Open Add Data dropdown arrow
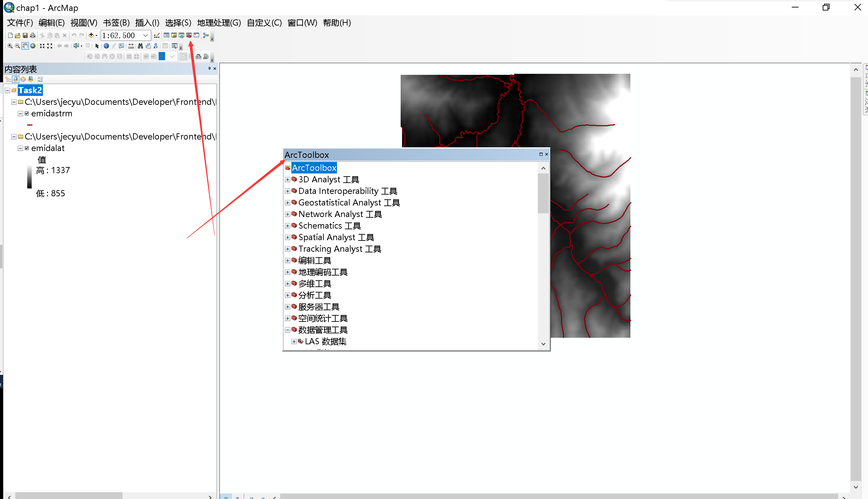Image resolution: width=868 pixels, height=499 pixels. click(x=96, y=36)
